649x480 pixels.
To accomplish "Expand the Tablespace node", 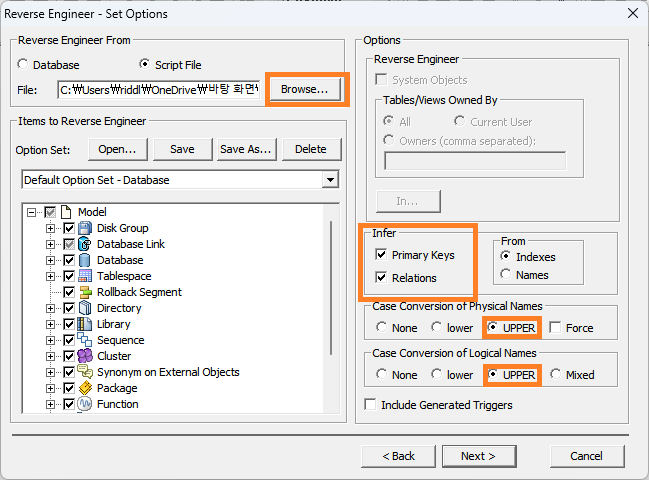I will (x=50, y=276).
